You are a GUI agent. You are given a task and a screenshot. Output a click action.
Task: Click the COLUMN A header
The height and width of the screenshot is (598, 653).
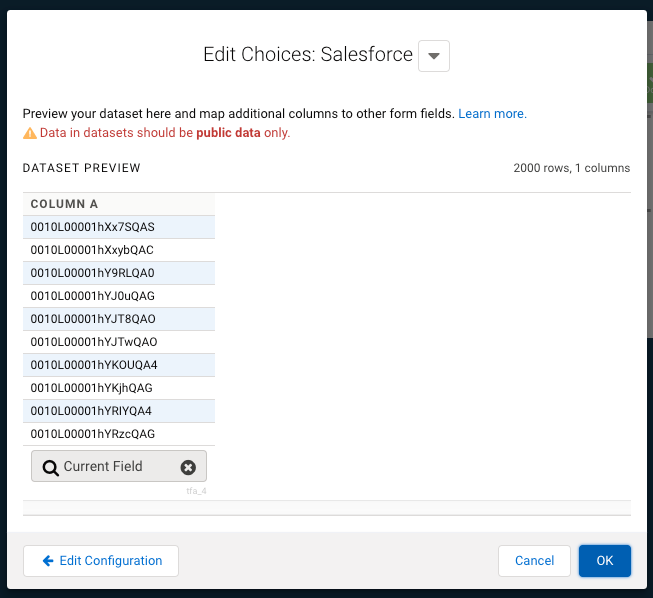65,204
